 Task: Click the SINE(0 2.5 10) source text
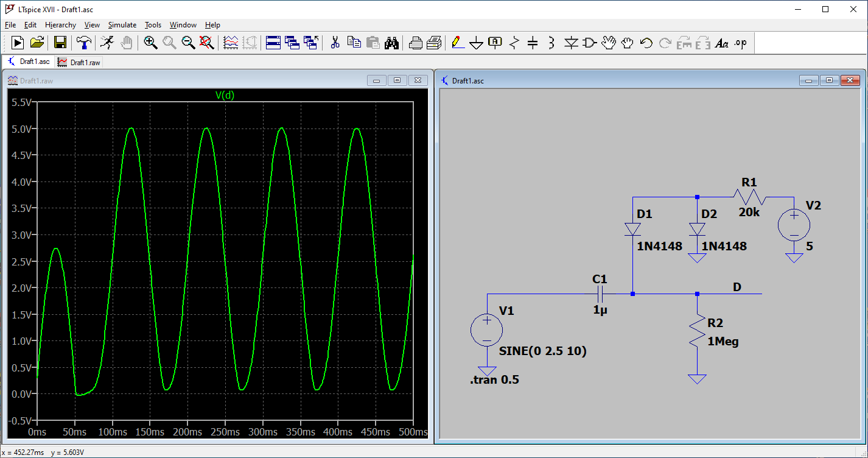click(542, 351)
